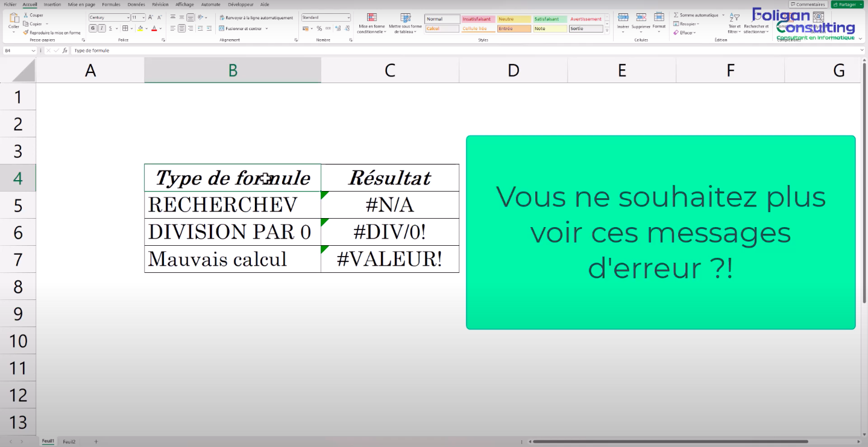Expand the Standard number format dropdown
Image resolution: width=868 pixels, height=447 pixels.
(348, 18)
